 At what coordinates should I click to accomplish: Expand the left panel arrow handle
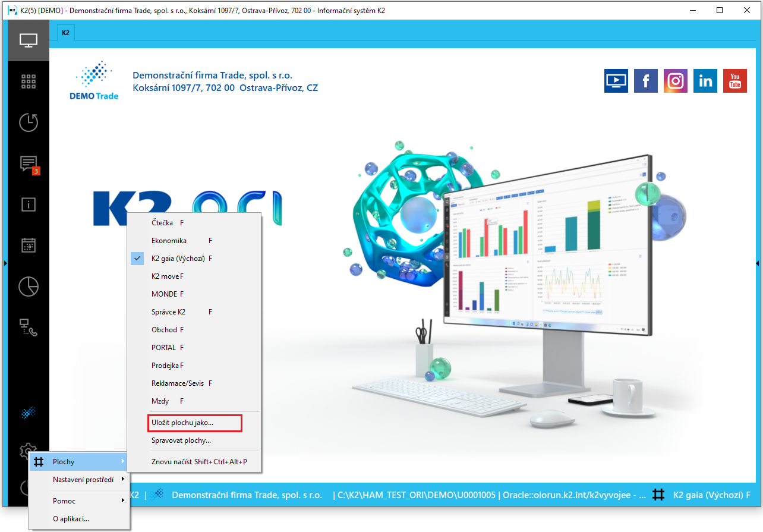point(5,262)
